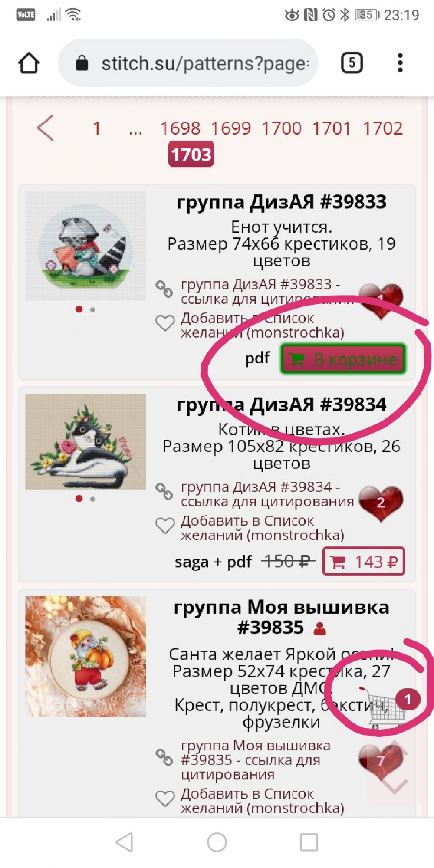Open the browser tab switcher showing 5
434x868 pixels.
(352, 63)
